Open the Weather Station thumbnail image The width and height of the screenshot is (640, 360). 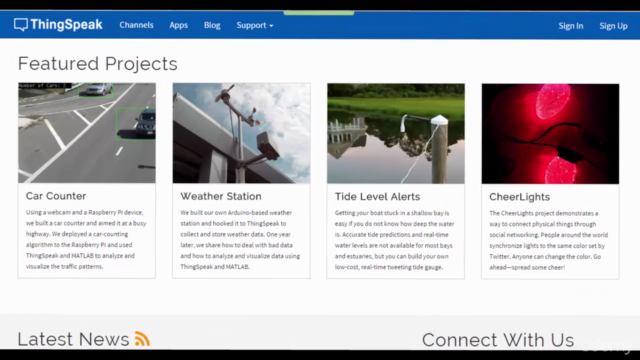click(241, 133)
